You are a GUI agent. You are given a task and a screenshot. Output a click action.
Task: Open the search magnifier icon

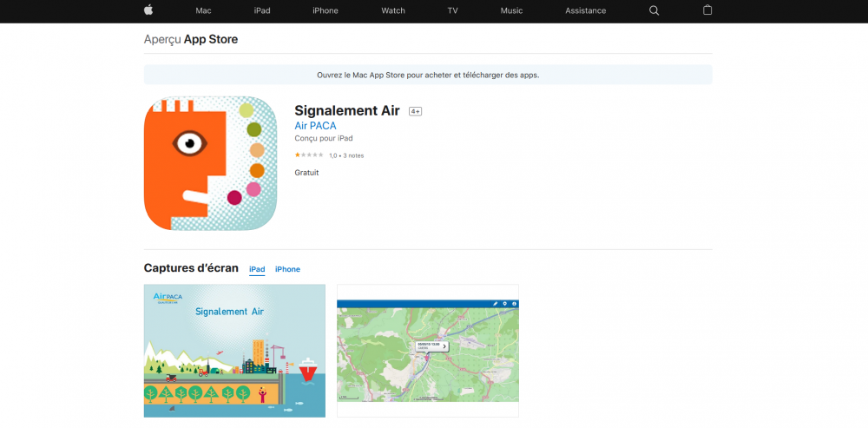pos(654,10)
